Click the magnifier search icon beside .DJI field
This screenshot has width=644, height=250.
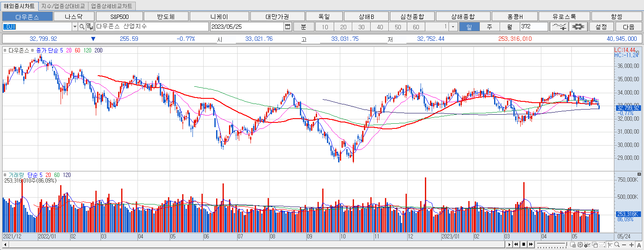coord(82,27)
